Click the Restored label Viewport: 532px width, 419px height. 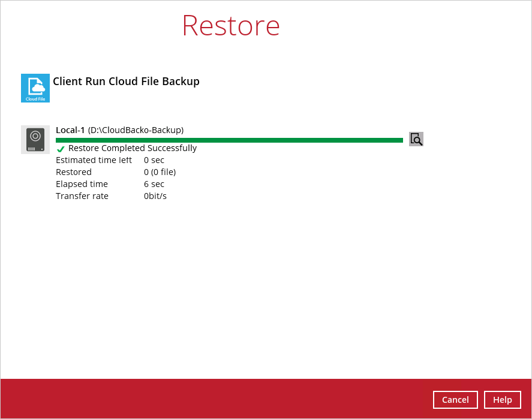[x=74, y=172]
